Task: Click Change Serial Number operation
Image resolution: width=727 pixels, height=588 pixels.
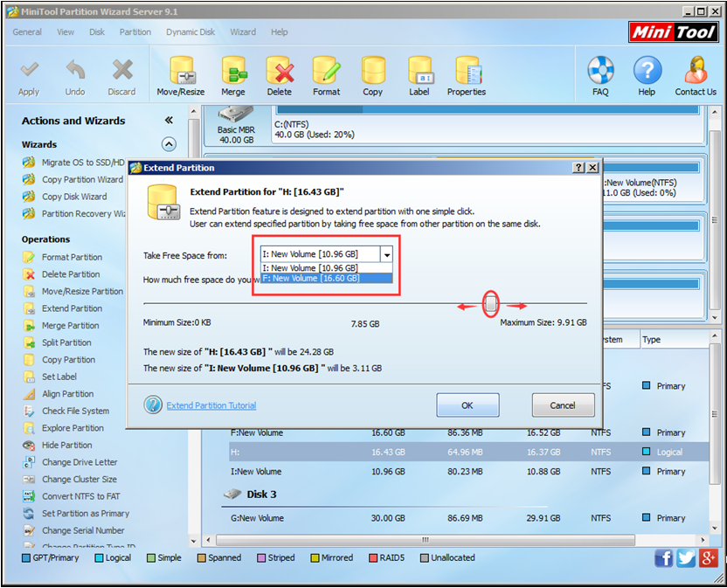Action: click(83, 530)
